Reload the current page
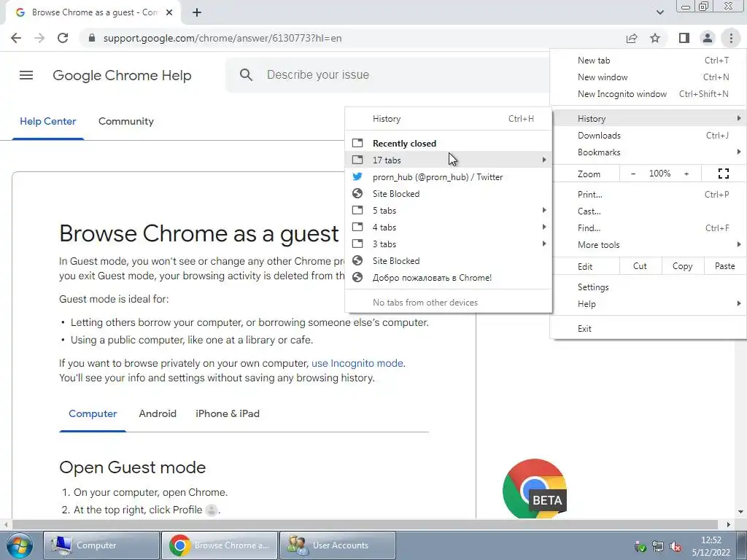 (x=63, y=38)
